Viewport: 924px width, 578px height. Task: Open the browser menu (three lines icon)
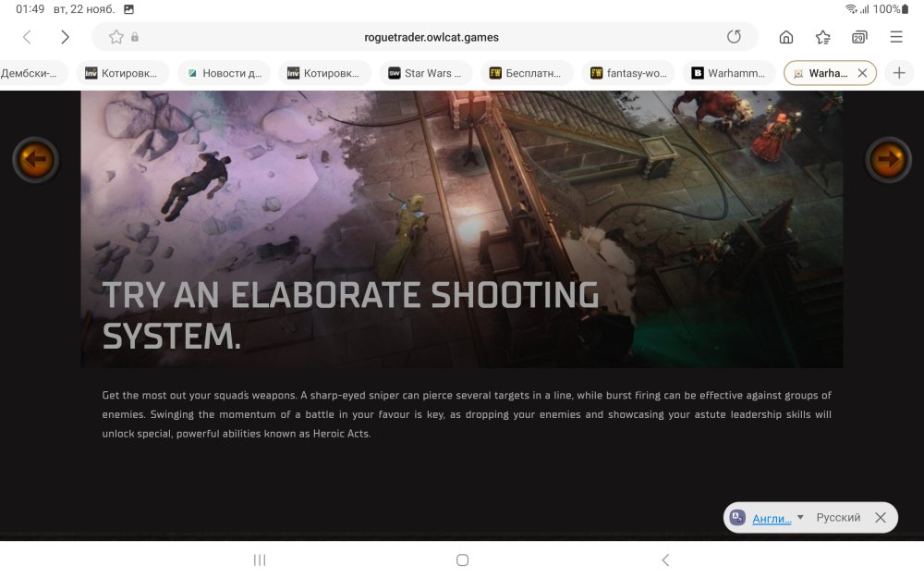[x=897, y=37]
